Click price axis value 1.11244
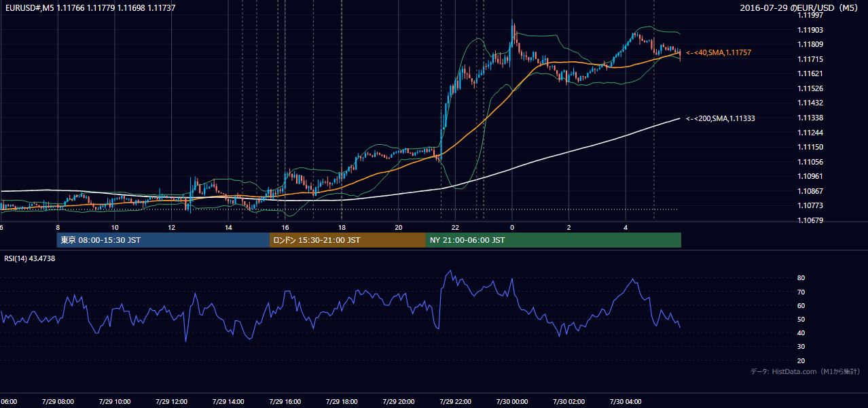Image resolution: width=868 pixels, height=408 pixels. click(x=810, y=133)
